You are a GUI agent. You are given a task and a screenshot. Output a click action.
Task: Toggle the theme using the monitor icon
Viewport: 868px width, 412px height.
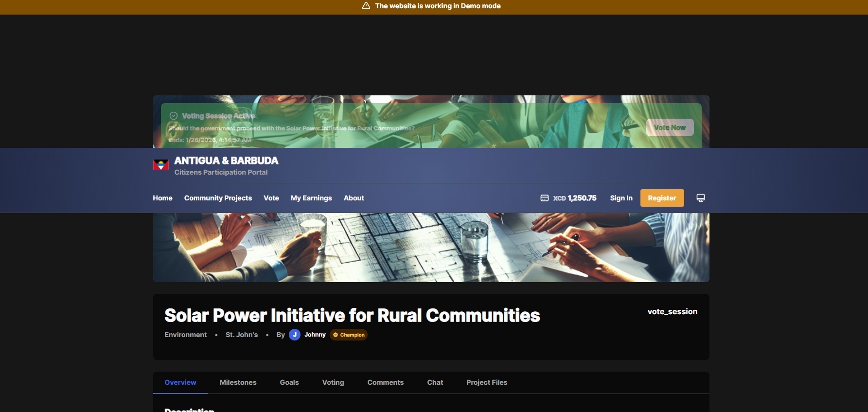(x=700, y=198)
